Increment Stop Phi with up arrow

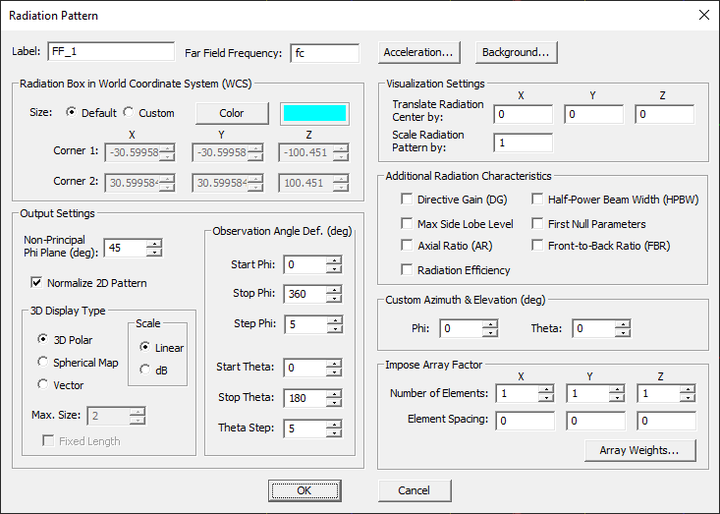[x=334, y=291]
